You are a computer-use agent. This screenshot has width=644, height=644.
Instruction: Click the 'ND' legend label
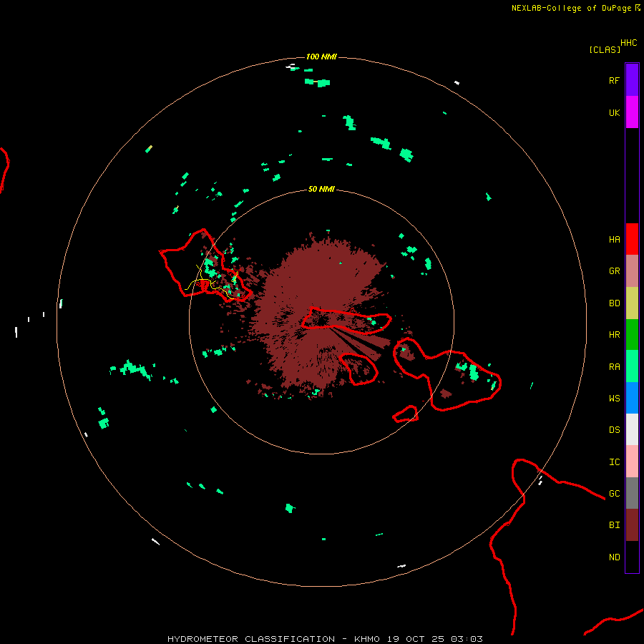[x=614, y=557]
